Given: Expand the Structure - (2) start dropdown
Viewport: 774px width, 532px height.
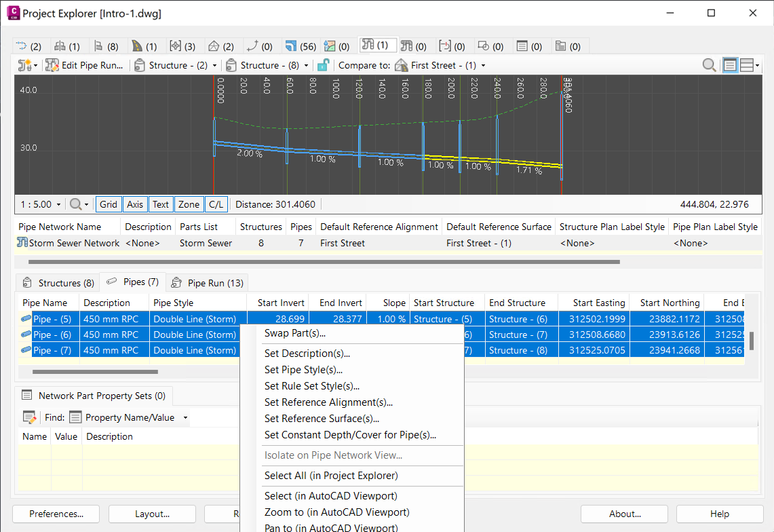Looking at the screenshot, I should coord(215,65).
